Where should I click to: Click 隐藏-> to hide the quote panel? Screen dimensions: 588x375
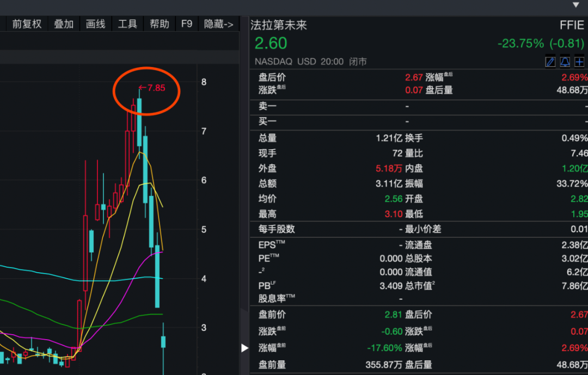point(218,24)
